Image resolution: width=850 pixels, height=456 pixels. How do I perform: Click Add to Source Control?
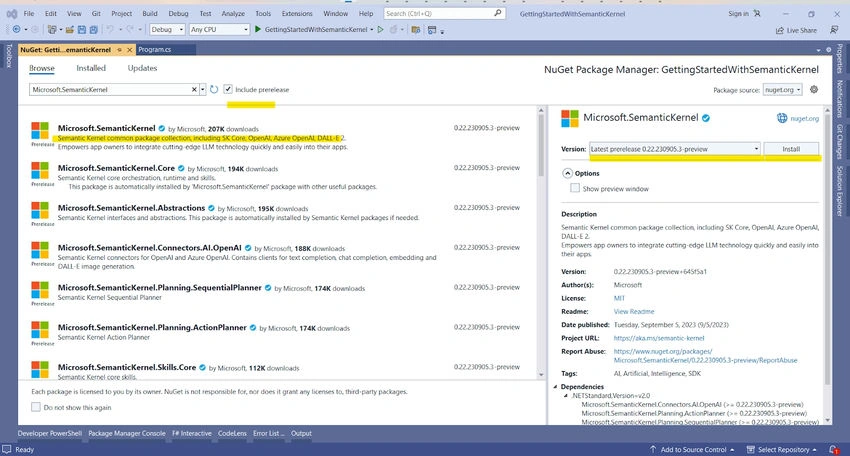(x=692, y=449)
